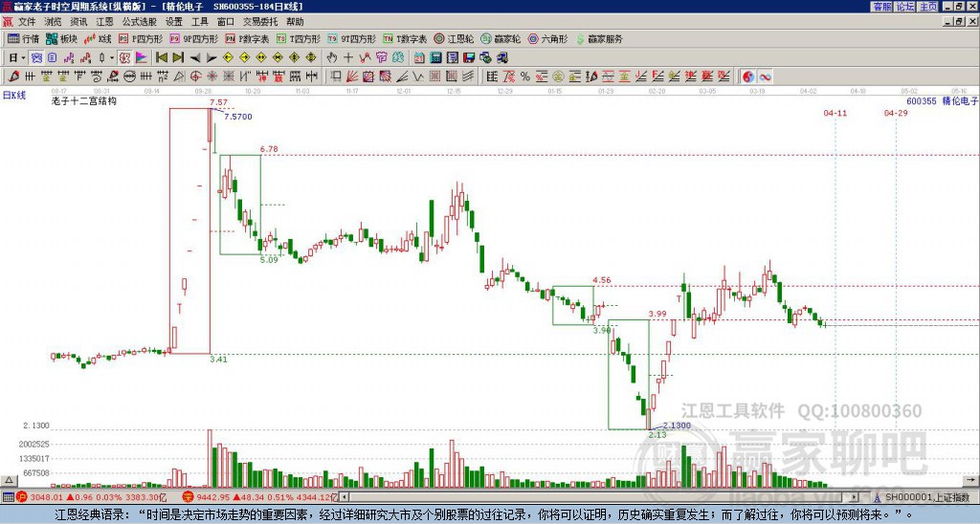
Task: Open the 文件 menu
Action: coord(27,22)
